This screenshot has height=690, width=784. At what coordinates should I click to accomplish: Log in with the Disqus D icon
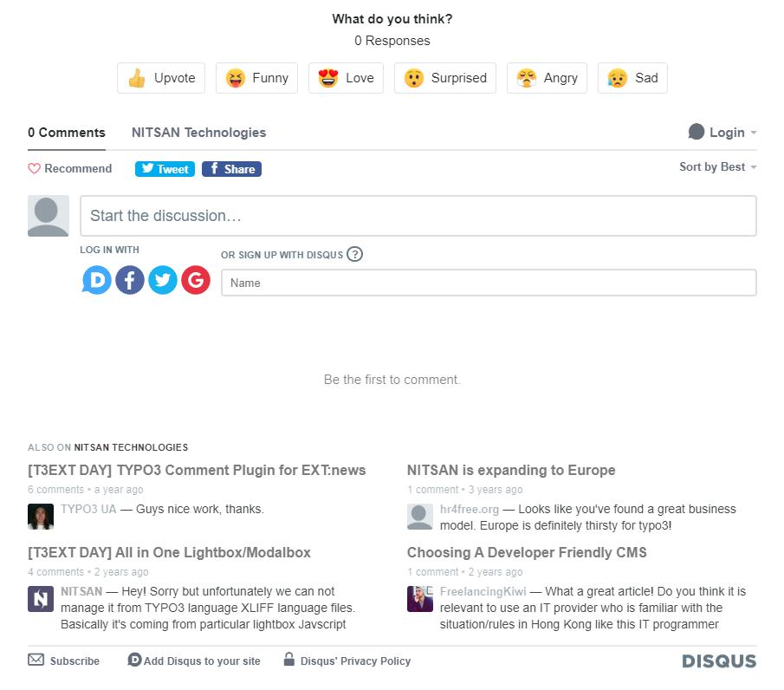click(96, 279)
